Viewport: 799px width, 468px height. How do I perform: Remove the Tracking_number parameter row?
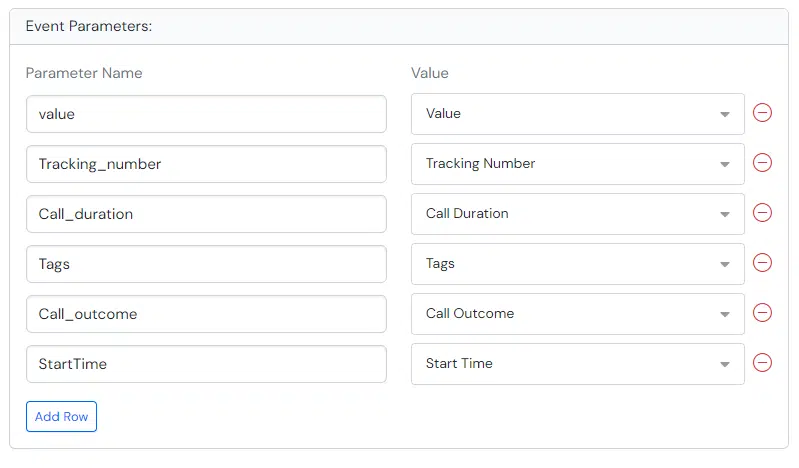[x=762, y=163]
